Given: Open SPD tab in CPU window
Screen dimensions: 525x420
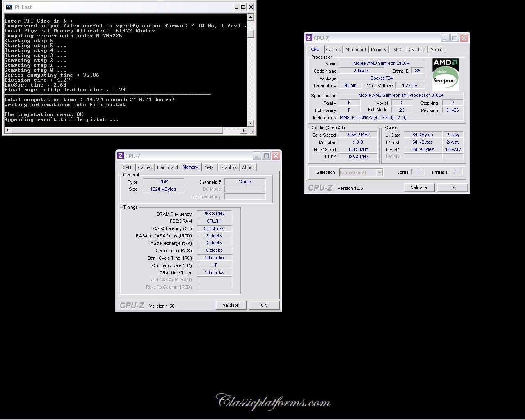Looking at the screenshot, I should coord(397,50).
